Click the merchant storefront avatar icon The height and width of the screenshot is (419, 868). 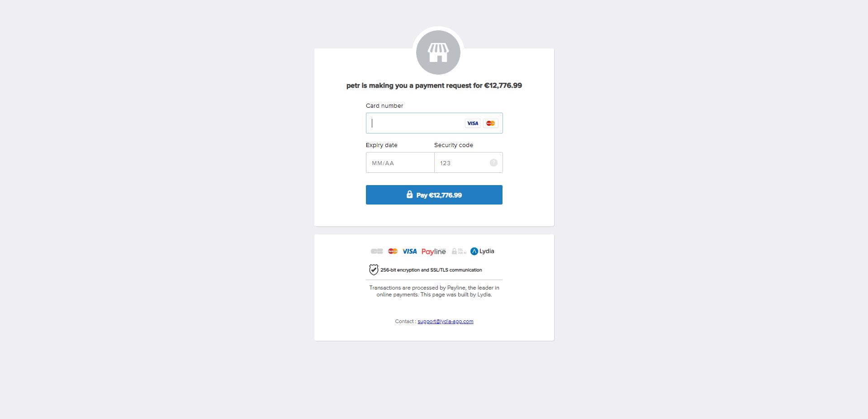pos(438,52)
